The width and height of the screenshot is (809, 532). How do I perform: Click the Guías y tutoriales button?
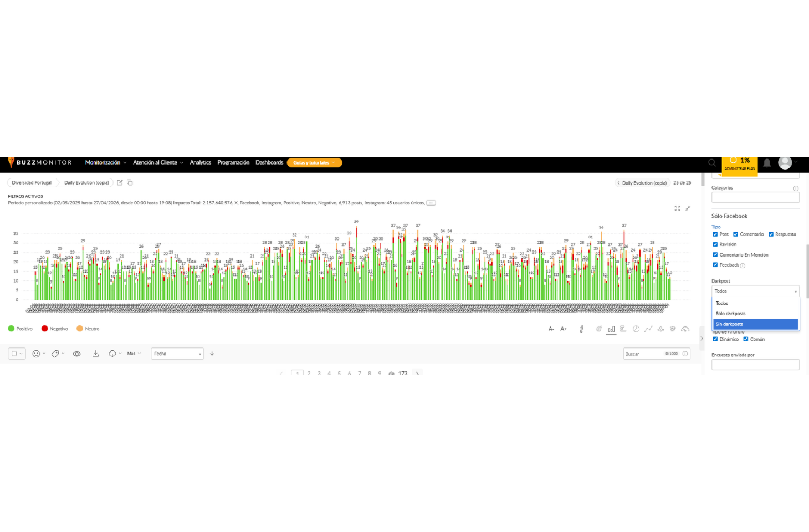314,163
